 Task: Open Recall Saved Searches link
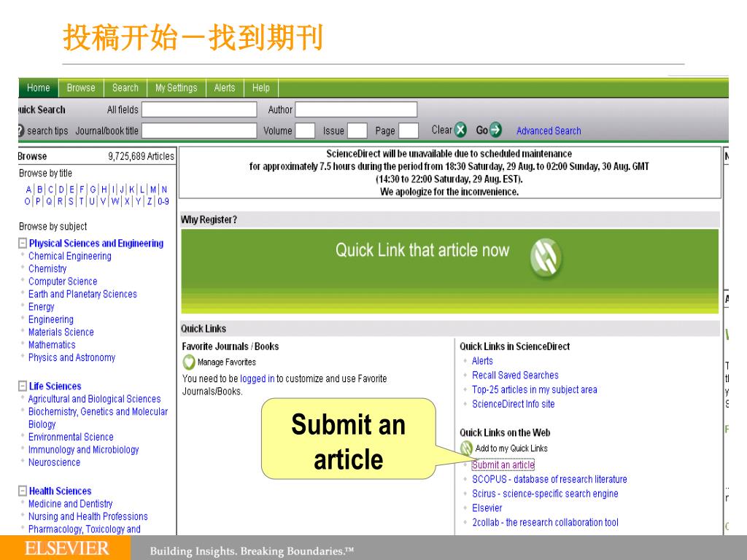515,376
